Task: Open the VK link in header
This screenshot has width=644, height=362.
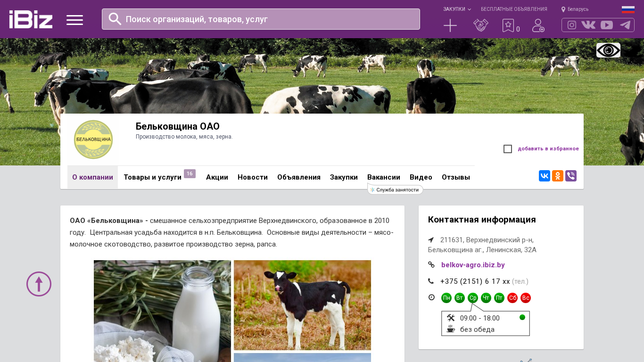Action: (588, 25)
